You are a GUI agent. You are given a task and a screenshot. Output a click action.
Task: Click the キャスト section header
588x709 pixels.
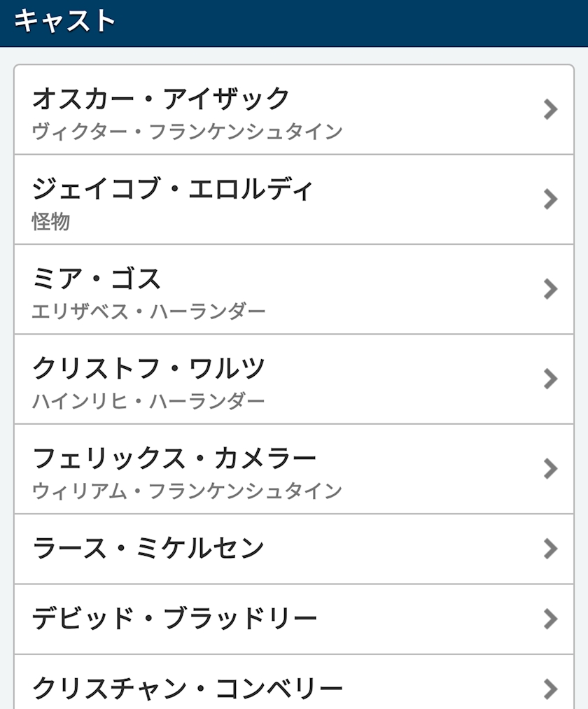tap(64, 21)
